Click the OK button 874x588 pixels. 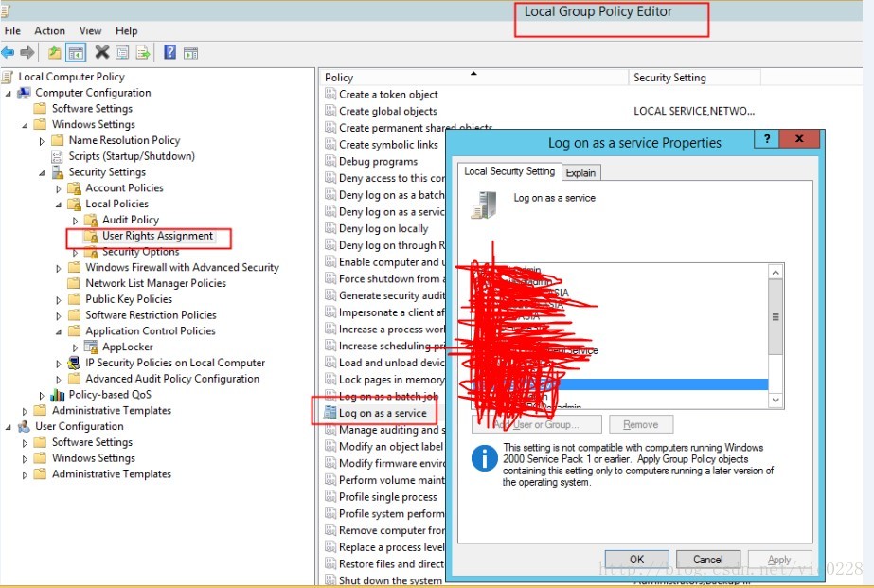[x=636, y=559]
